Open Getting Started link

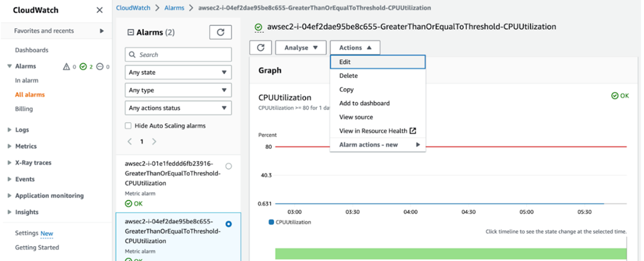click(37, 247)
